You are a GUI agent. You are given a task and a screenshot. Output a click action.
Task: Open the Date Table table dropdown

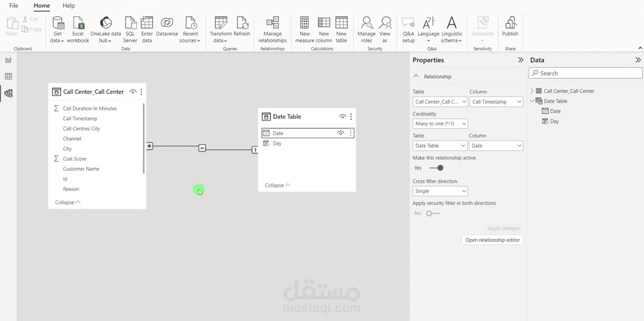coord(440,146)
